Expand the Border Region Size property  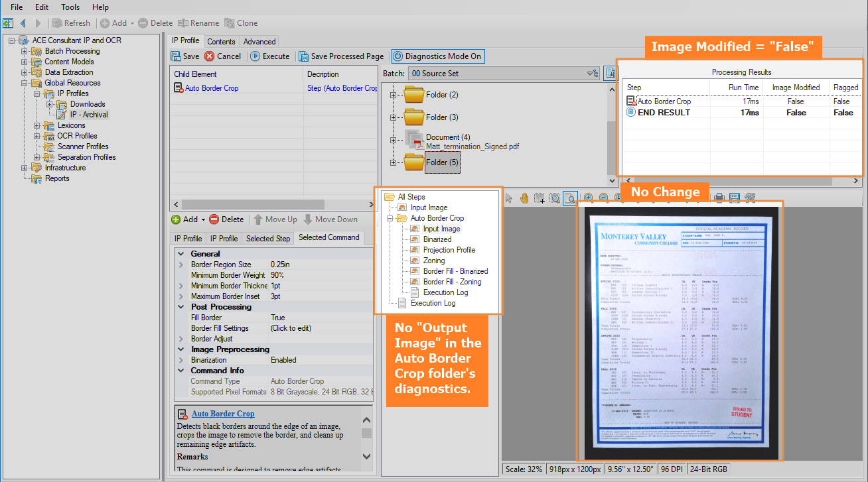pyautogui.click(x=181, y=265)
